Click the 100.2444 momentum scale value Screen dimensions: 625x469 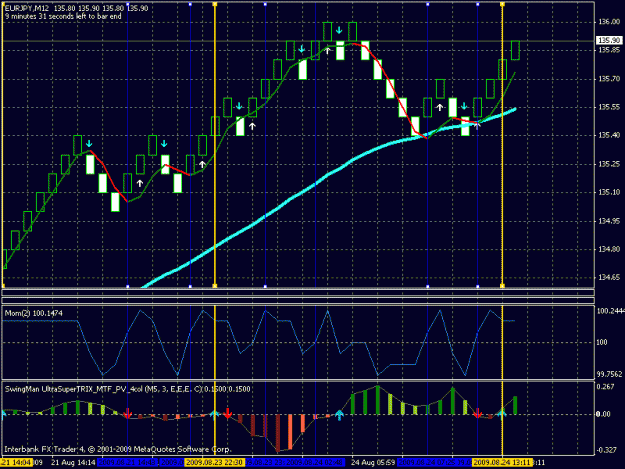pos(611,311)
